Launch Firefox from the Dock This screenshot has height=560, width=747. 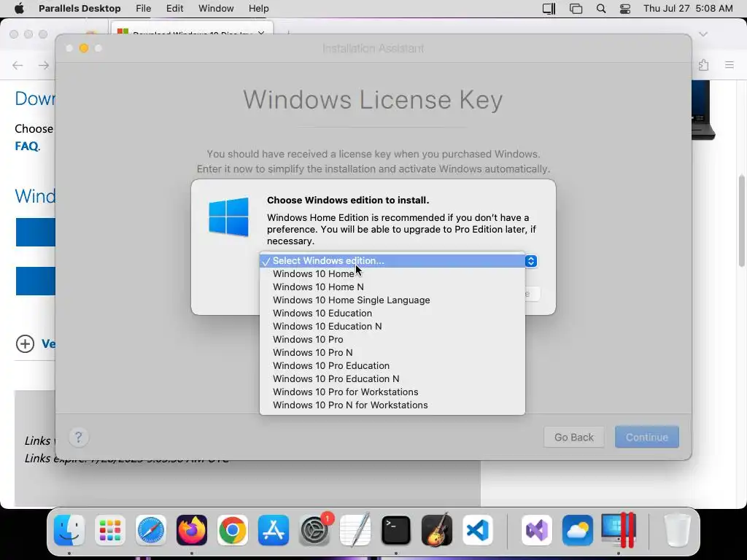coord(192,530)
